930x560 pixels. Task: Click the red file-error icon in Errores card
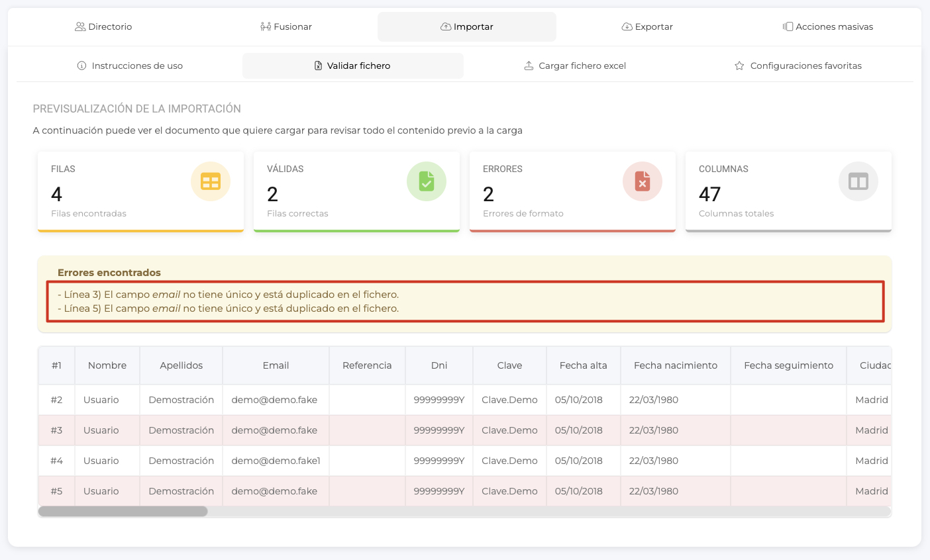point(643,181)
